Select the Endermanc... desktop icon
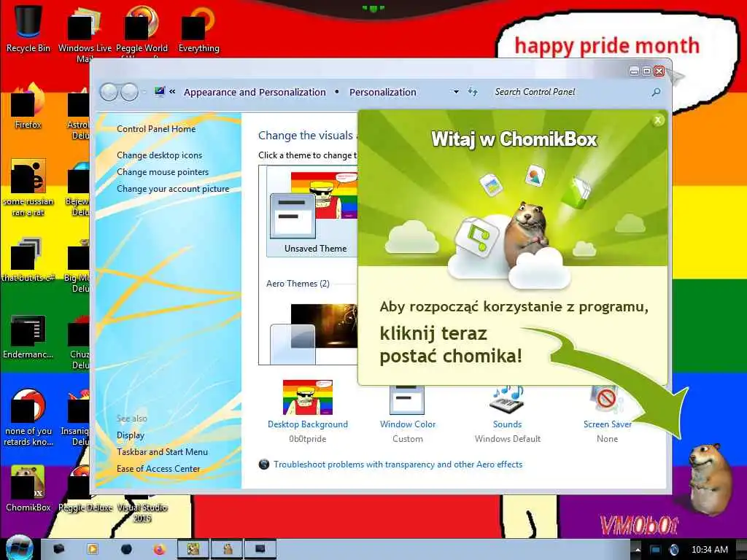The width and height of the screenshot is (747, 560). [x=28, y=337]
